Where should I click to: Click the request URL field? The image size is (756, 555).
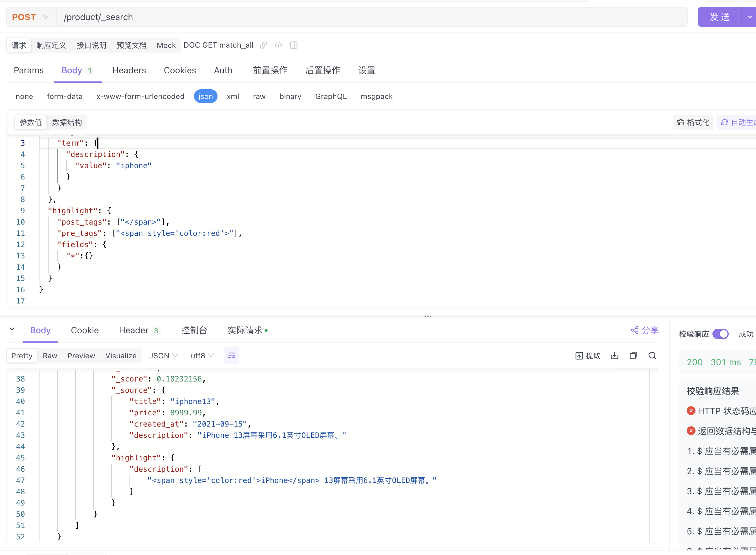[371, 17]
